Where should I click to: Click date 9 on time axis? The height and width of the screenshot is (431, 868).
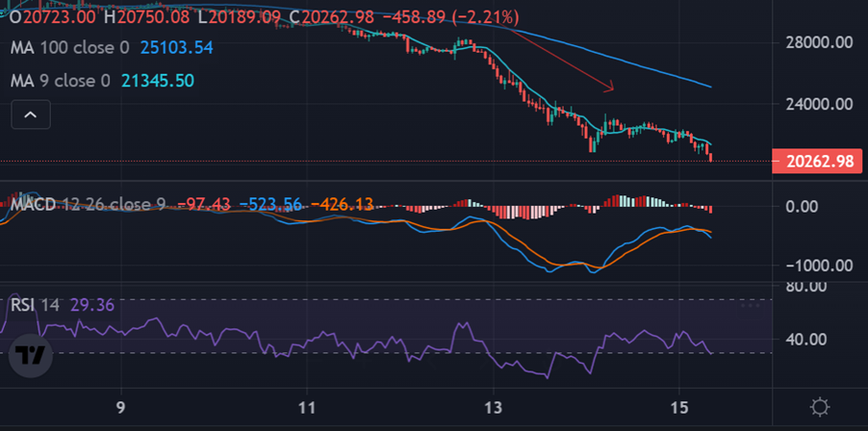(120, 406)
